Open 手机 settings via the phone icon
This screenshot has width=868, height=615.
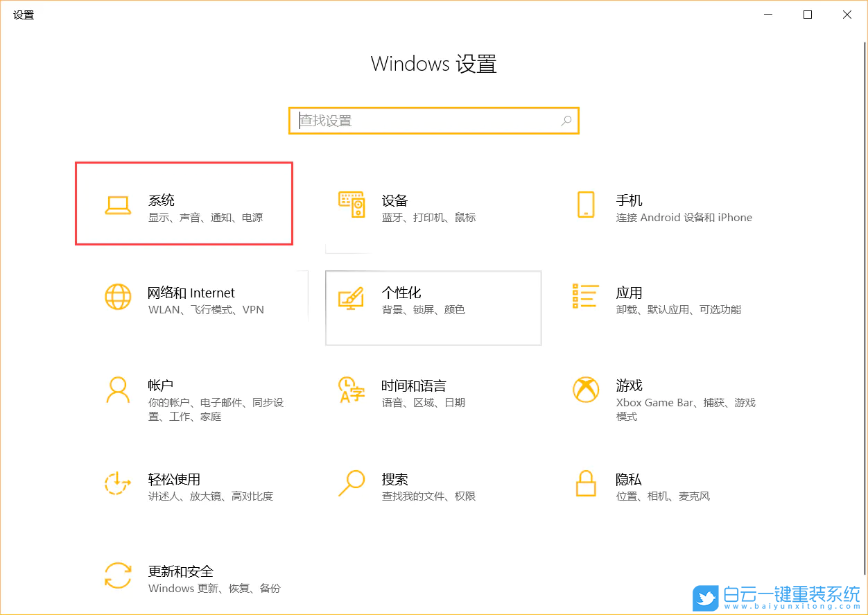[x=586, y=204]
